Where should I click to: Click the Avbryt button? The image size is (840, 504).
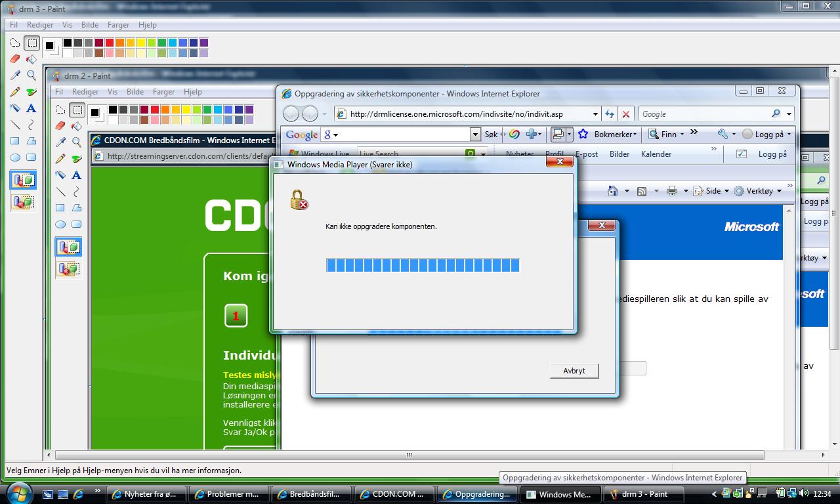(574, 371)
